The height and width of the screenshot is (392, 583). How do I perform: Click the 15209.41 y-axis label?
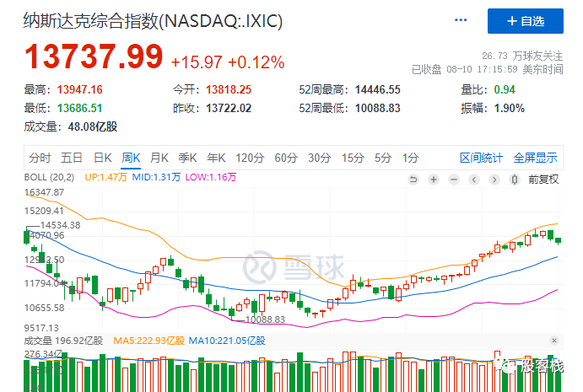[44, 211]
